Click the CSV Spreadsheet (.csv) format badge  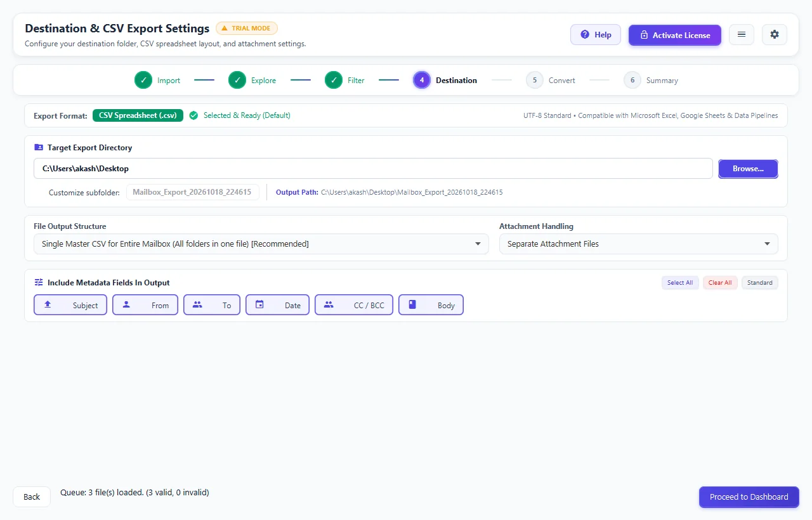pyautogui.click(x=138, y=115)
